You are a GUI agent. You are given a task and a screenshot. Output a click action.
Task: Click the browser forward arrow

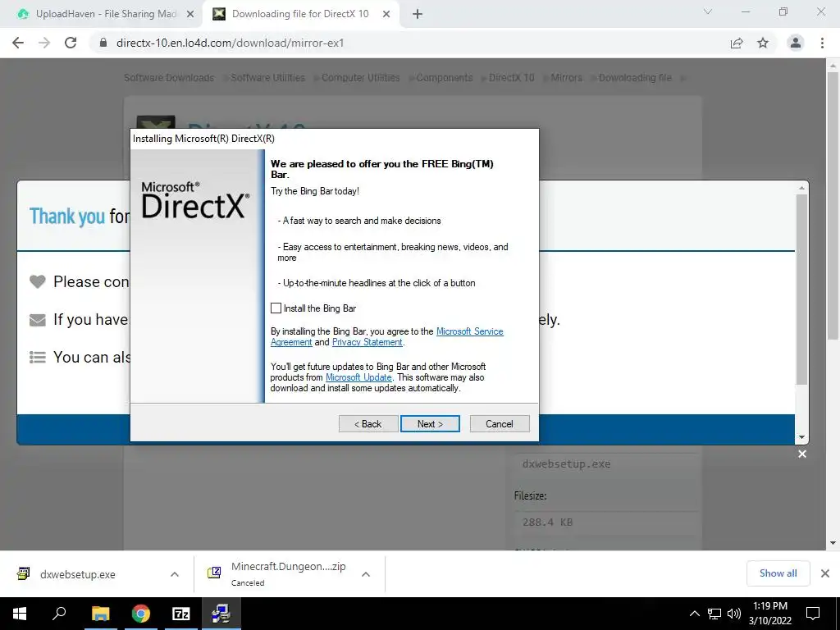pyautogui.click(x=44, y=43)
